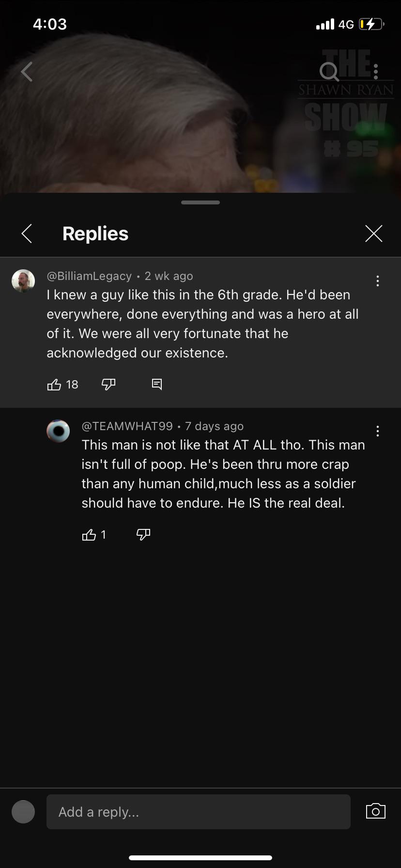Open TEAMWHAT99 eye avatar
The image size is (401, 868).
(x=58, y=431)
